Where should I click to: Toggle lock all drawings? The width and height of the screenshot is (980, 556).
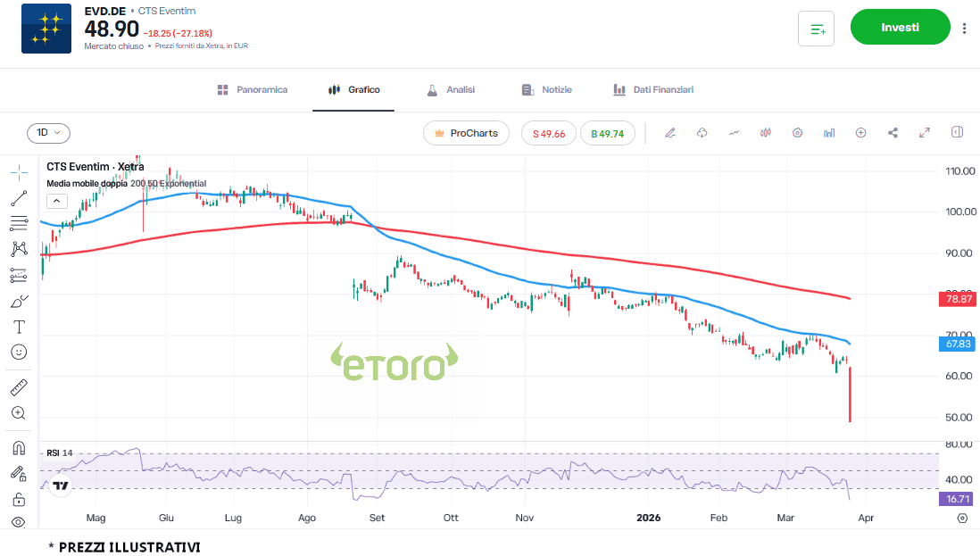click(x=19, y=498)
